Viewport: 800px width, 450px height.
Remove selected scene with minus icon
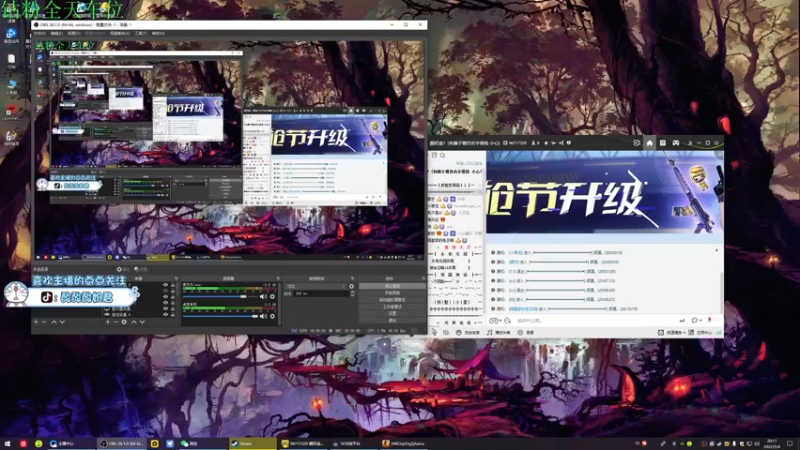(44, 322)
